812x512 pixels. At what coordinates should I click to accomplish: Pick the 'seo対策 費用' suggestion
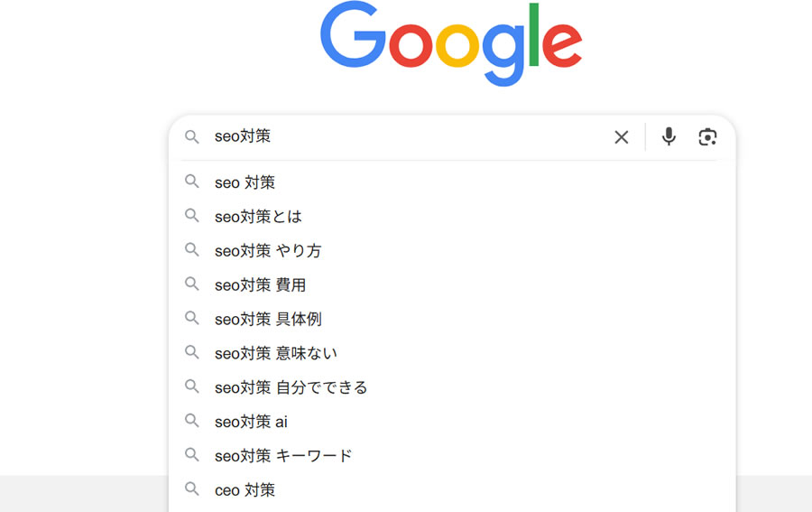click(452, 285)
